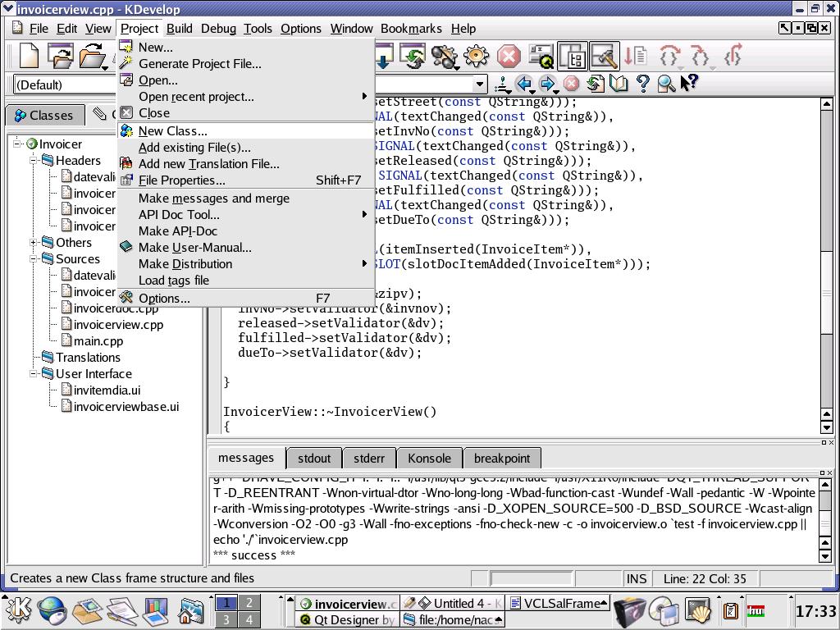Open the Bookmarks menu
This screenshot has height=630, width=840.
coord(412,29)
